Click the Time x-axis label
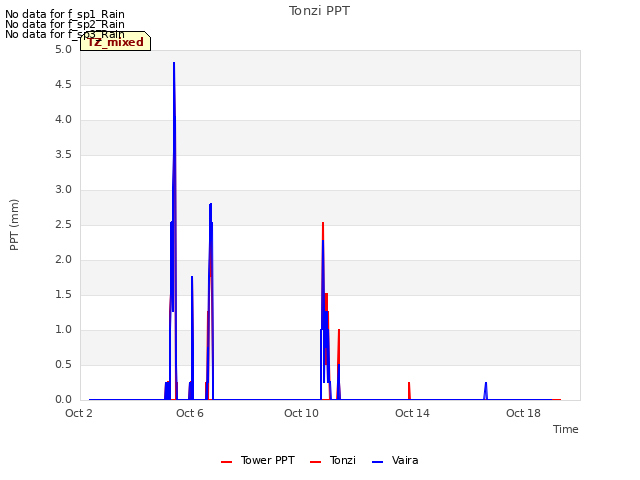Screen dimensions: 640x480 pyautogui.click(x=566, y=429)
